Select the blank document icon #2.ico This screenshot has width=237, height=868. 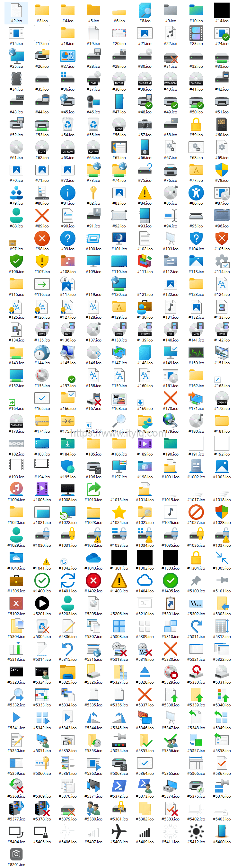pyautogui.click(x=16, y=10)
